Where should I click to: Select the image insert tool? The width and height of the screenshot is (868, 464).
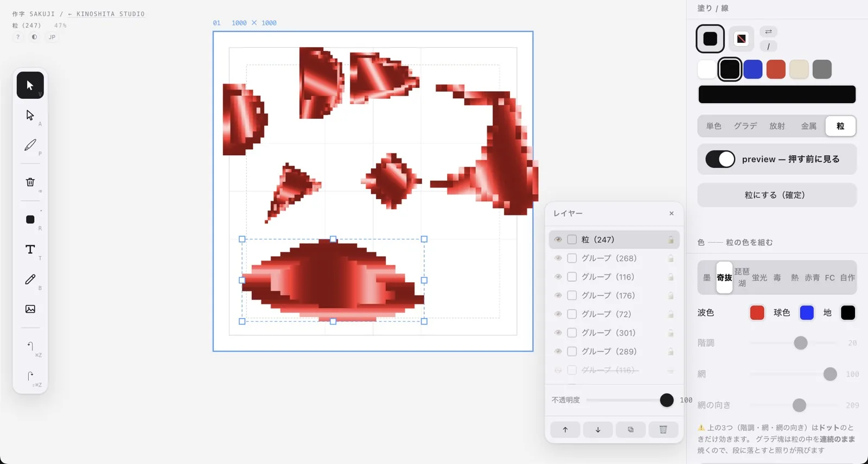tap(30, 309)
